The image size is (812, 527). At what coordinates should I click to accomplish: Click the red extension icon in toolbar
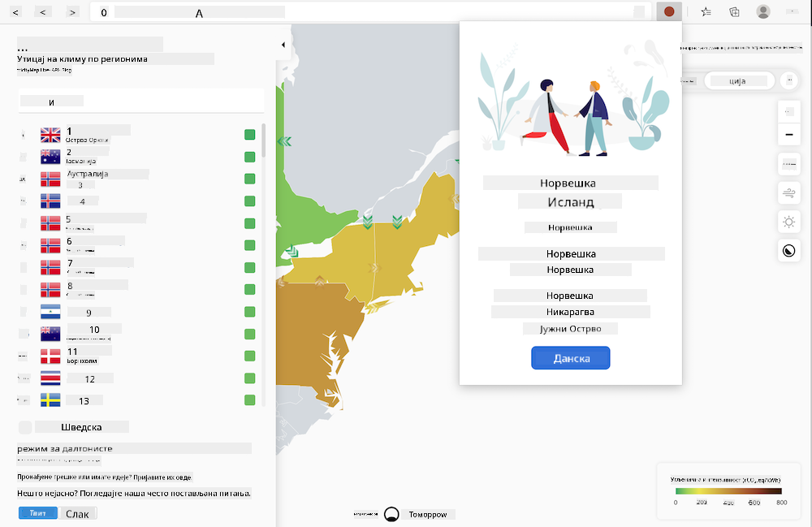click(x=669, y=11)
